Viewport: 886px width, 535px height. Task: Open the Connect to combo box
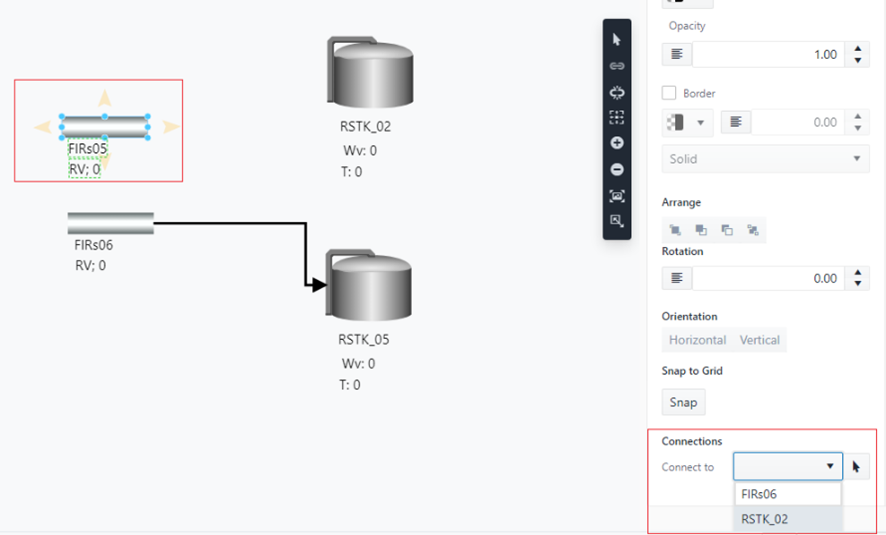tap(787, 467)
